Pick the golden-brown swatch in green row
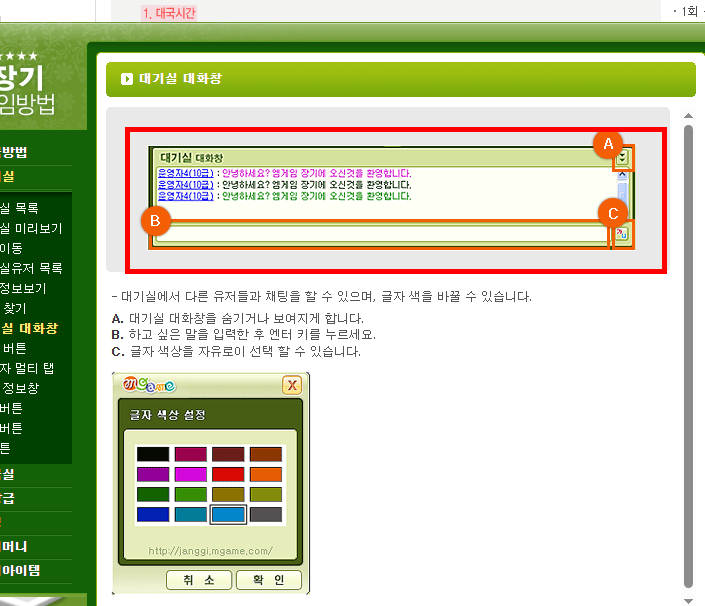Screen dimensions: 705x606 tap(228, 495)
